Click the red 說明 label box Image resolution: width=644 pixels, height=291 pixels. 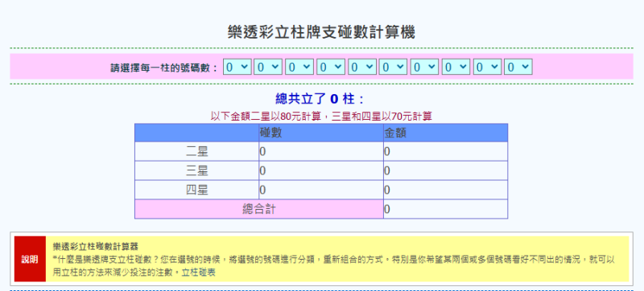coord(30,259)
